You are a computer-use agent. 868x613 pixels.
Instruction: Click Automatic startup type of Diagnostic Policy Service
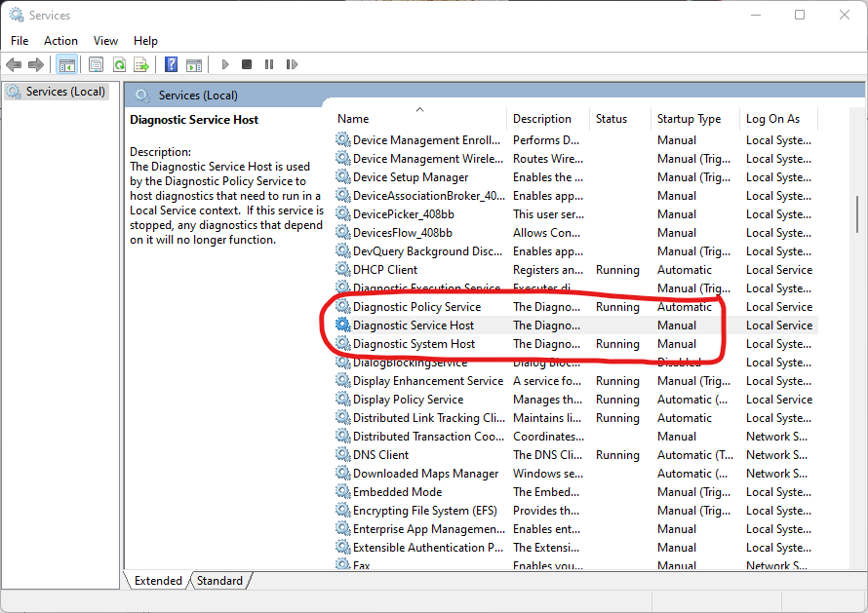(x=685, y=306)
